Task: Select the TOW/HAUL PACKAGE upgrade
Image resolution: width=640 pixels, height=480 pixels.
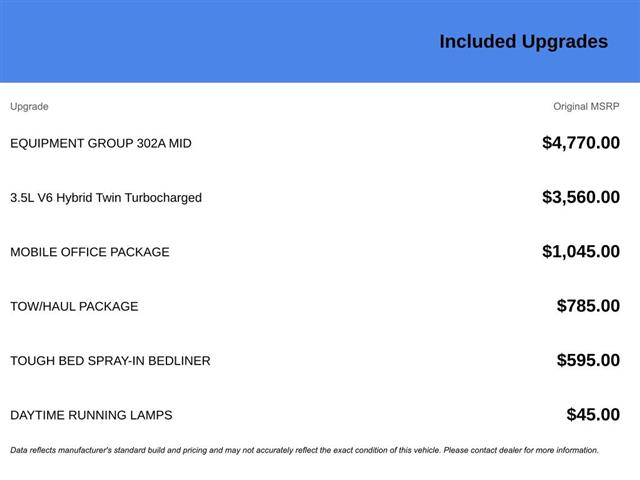Action: click(74, 306)
